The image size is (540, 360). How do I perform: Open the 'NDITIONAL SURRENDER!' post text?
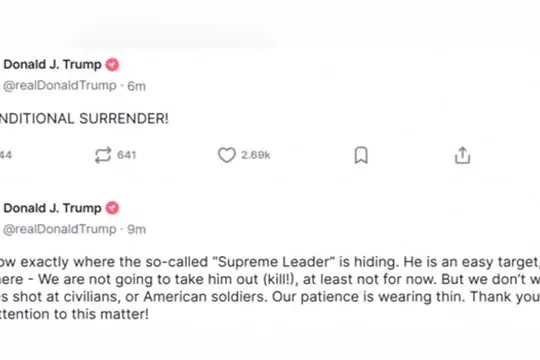coord(84,119)
